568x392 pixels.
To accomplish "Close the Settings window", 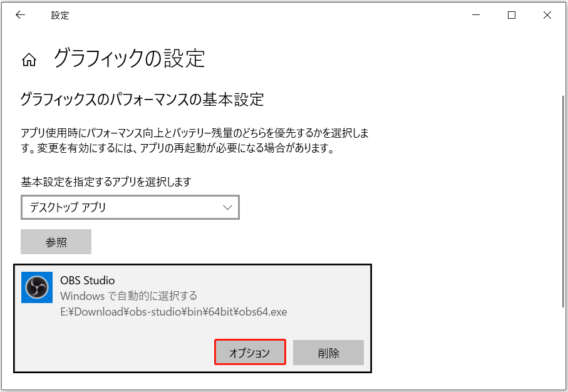I will [547, 14].
